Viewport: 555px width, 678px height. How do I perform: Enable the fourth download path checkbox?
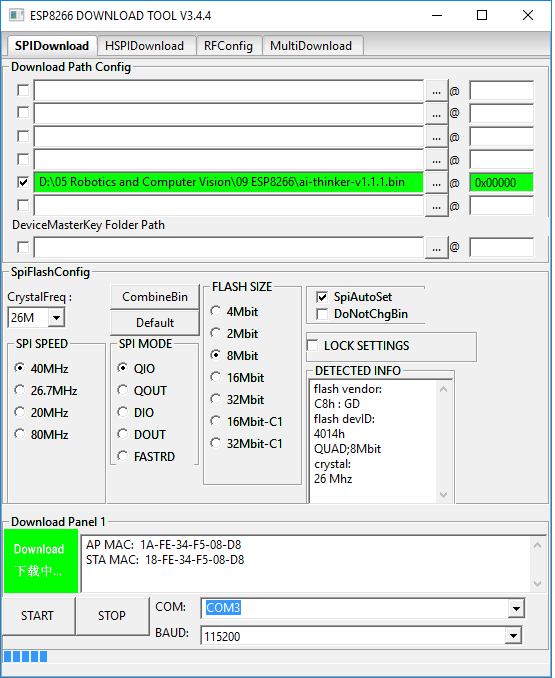[23, 160]
